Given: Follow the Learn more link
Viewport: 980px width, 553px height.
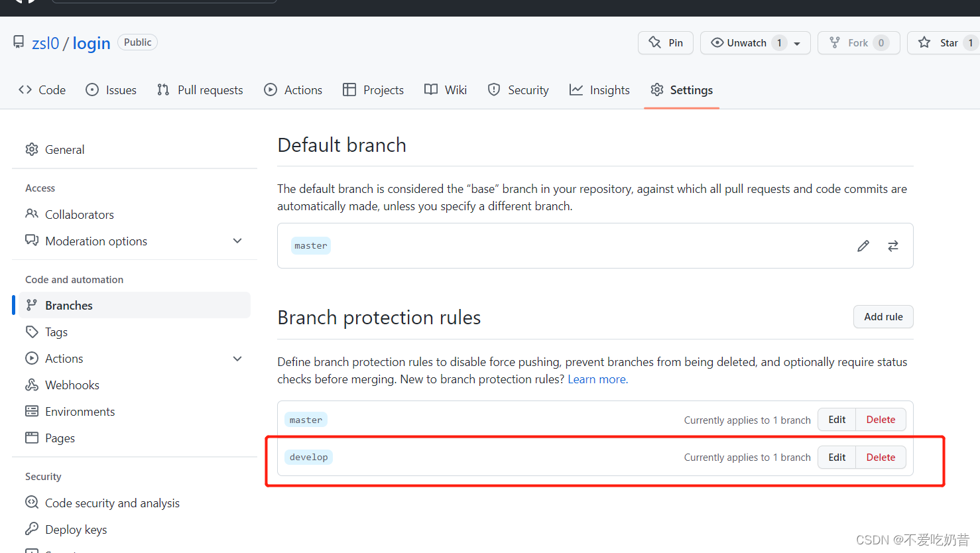Looking at the screenshot, I should click(597, 379).
